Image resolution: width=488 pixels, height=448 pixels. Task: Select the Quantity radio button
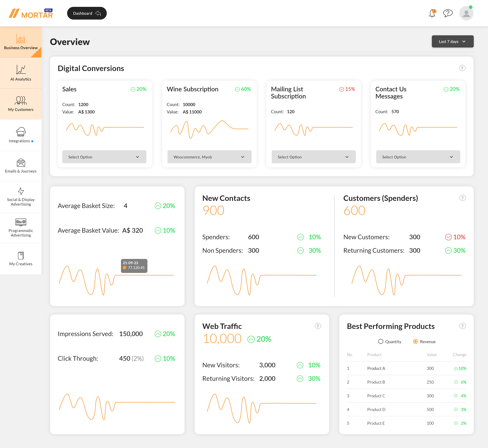tap(381, 341)
